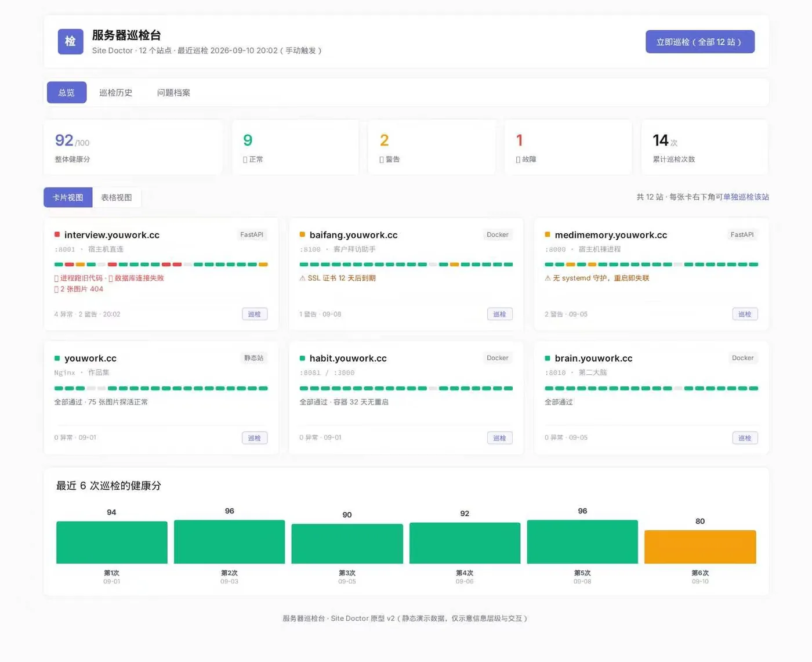Click the health history strip on habit.youwork.cc
The width and height of the screenshot is (812, 662).
[406, 388]
